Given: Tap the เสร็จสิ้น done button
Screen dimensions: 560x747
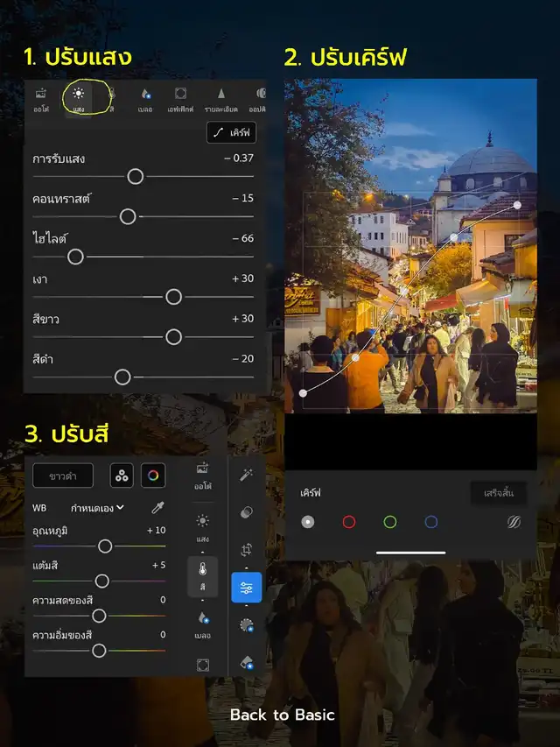Looking at the screenshot, I should point(498,493).
